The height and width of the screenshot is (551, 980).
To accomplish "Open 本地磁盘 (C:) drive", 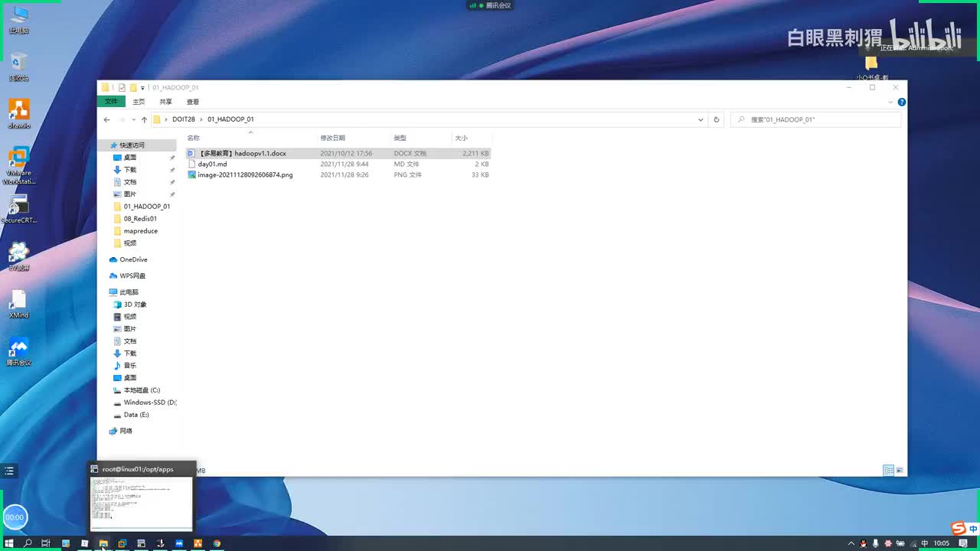I will tap(142, 390).
